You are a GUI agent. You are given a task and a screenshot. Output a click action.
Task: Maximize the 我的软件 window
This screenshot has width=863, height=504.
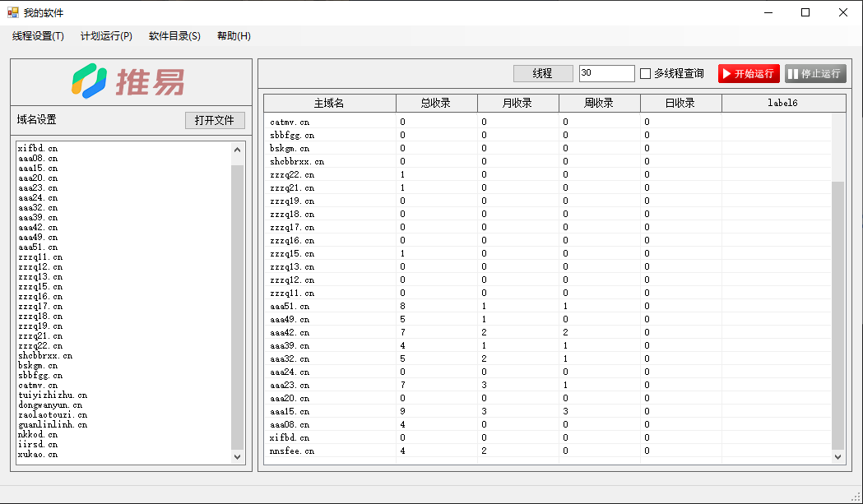pos(805,12)
